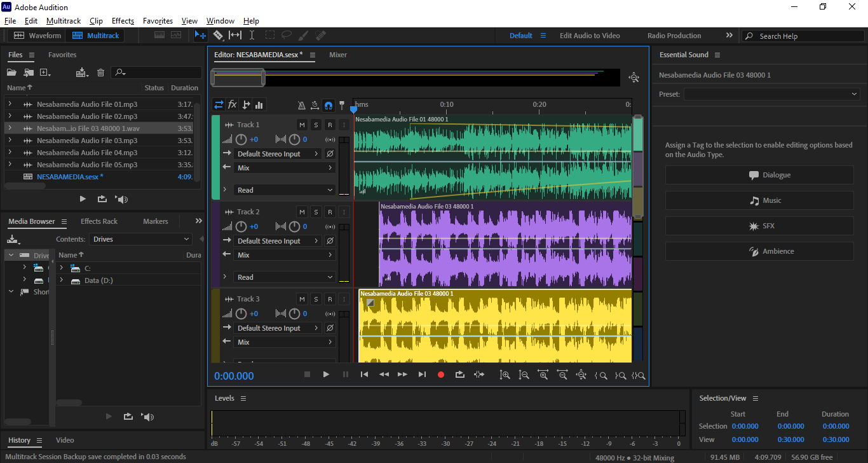This screenshot has width=868, height=463.
Task: Click the fx effects icon in editor
Action: click(x=233, y=105)
